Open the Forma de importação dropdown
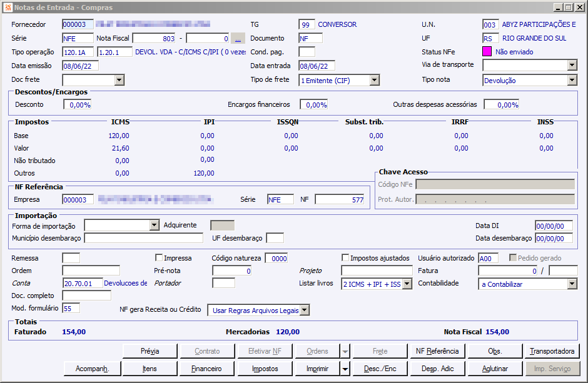Image resolution: width=588 pixels, height=383 pixels. [155, 226]
